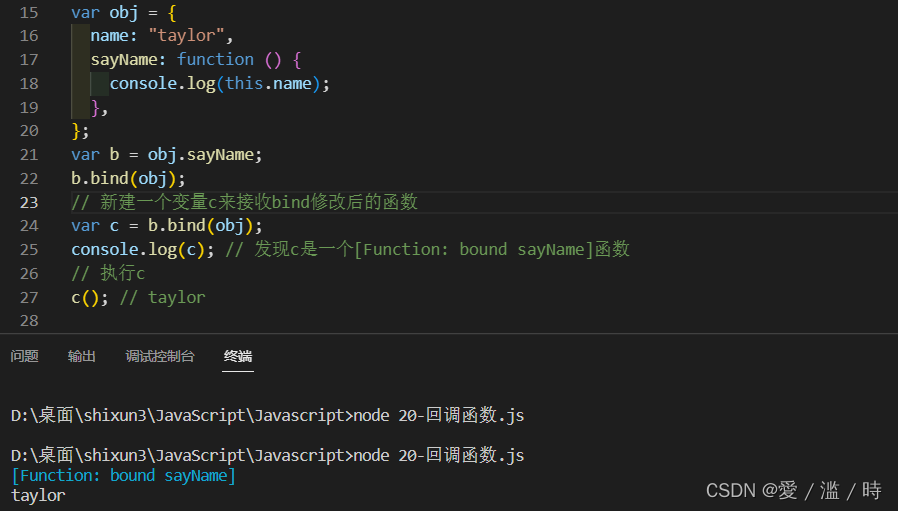This screenshot has height=511, width=898.
Task: Click line number 22 in gutter
Action: (x=29, y=179)
